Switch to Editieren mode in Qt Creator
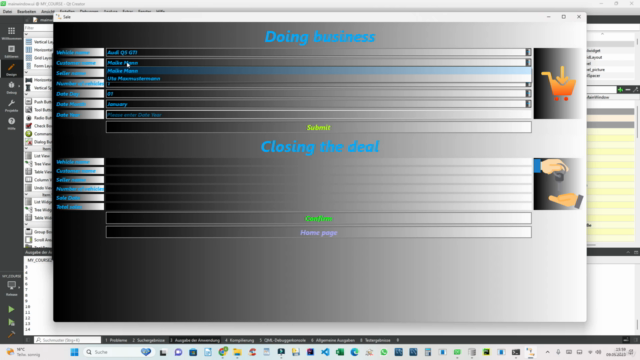Viewport: 640px width, 360px height. [x=11, y=51]
